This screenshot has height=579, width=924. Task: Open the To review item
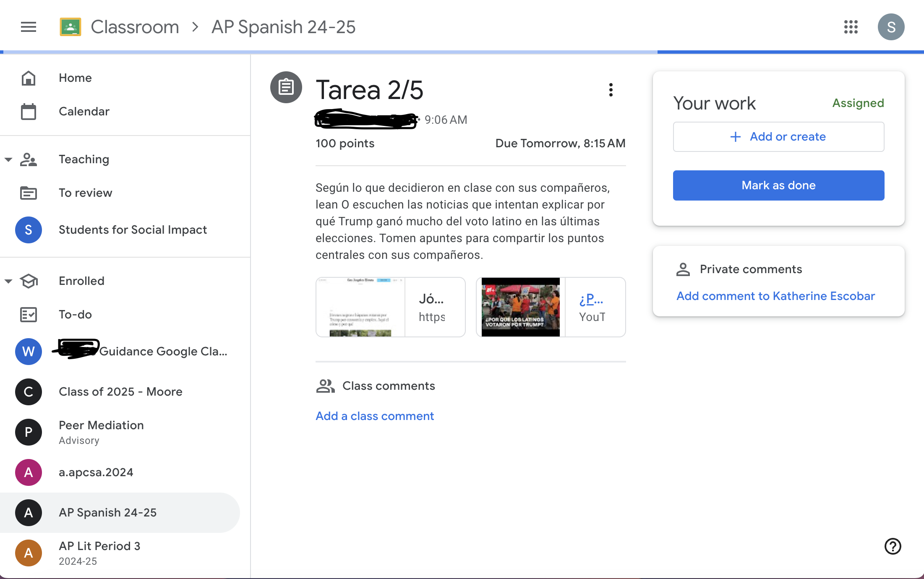click(x=85, y=193)
